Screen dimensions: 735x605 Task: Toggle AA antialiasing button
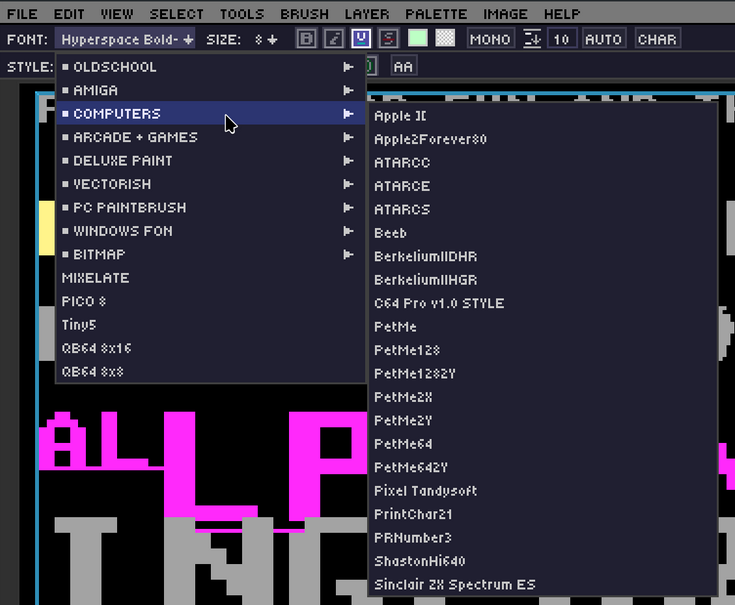tap(403, 67)
